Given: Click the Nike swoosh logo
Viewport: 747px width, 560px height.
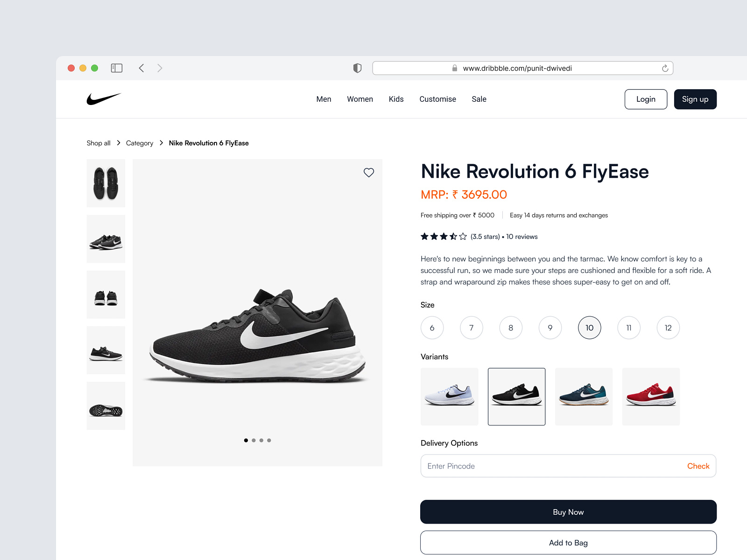Looking at the screenshot, I should click(x=104, y=99).
